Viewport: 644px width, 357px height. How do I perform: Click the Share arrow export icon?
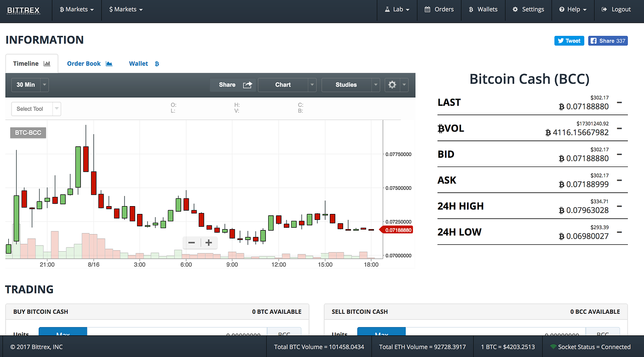[247, 85]
